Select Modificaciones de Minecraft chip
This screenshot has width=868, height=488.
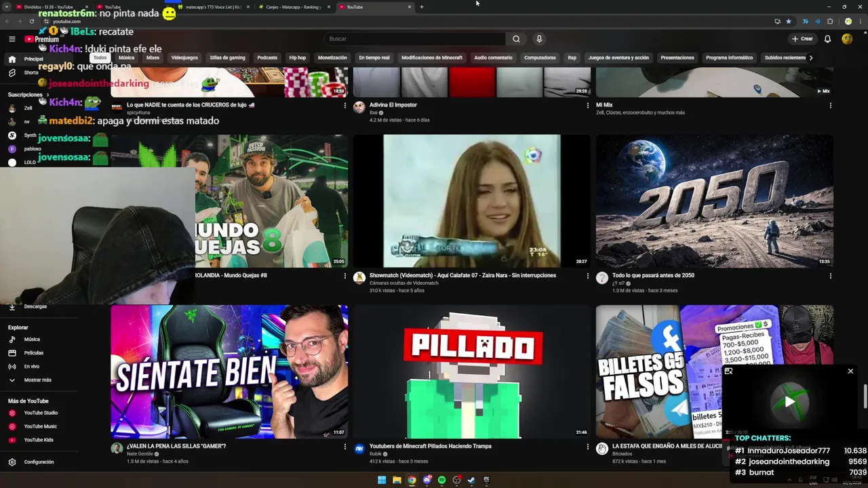(432, 58)
